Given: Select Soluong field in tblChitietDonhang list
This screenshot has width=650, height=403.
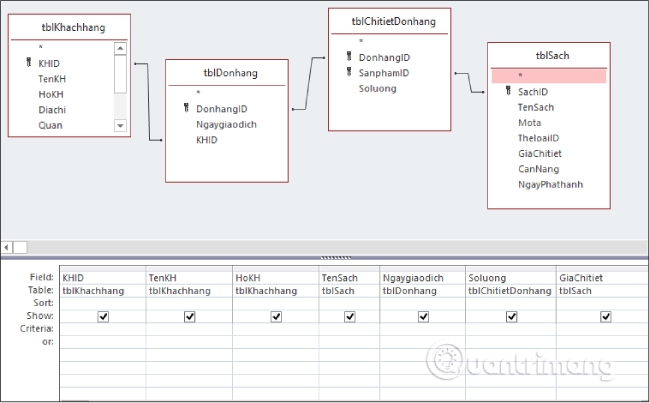Looking at the screenshot, I should click(378, 88).
